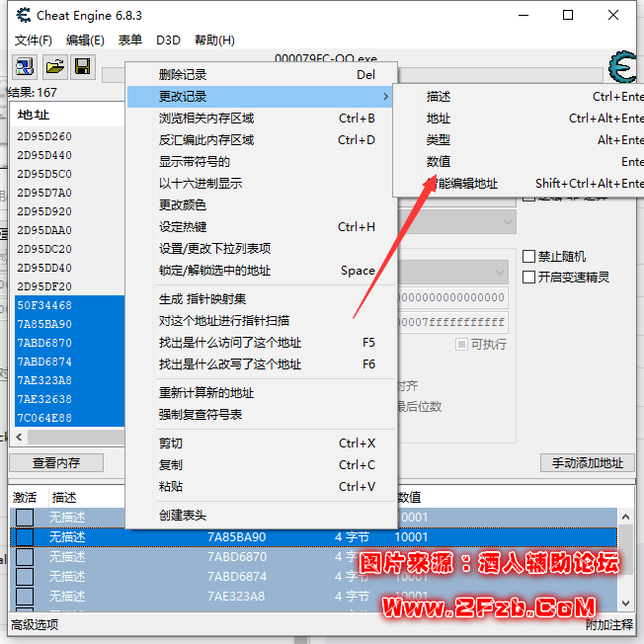Open the scan type dropdown above 禁止随机
644x644 pixels.
tap(456, 222)
